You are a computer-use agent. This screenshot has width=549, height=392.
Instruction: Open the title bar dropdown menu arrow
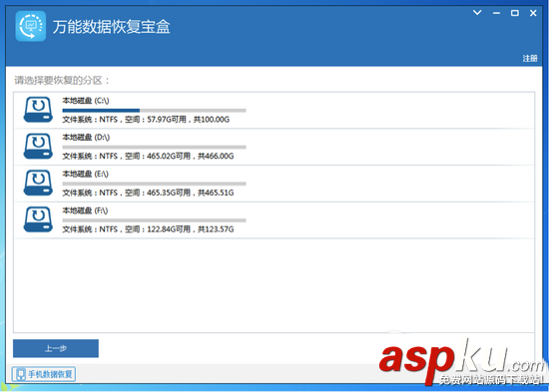[x=477, y=13]
